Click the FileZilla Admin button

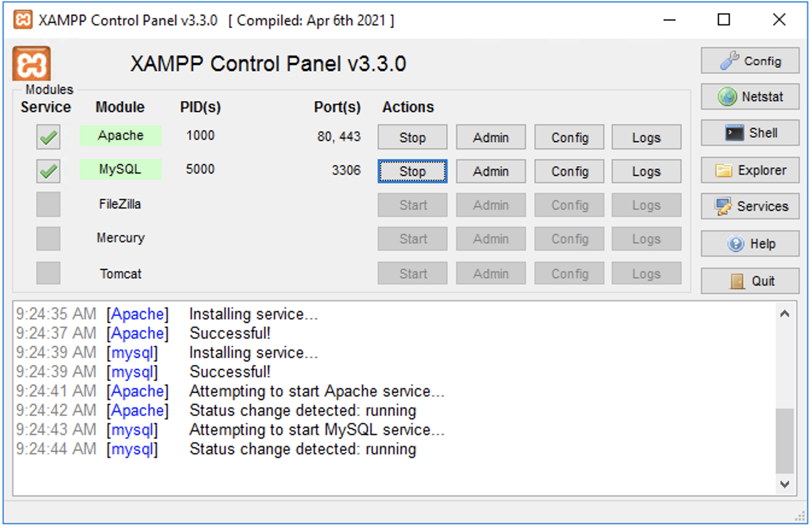pos(490,205)
